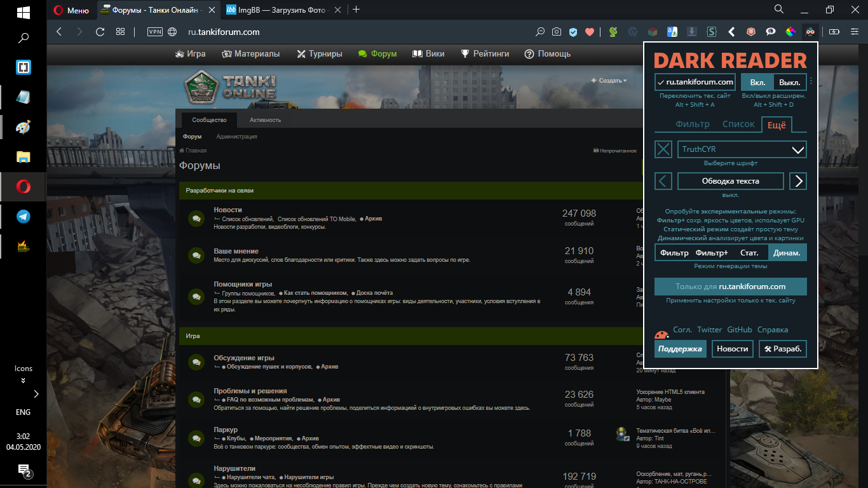Image resolution: width=868 pixels, height=488 pixels.
Task: Open the Ваше мнение forum section
Action: point(236,251)
